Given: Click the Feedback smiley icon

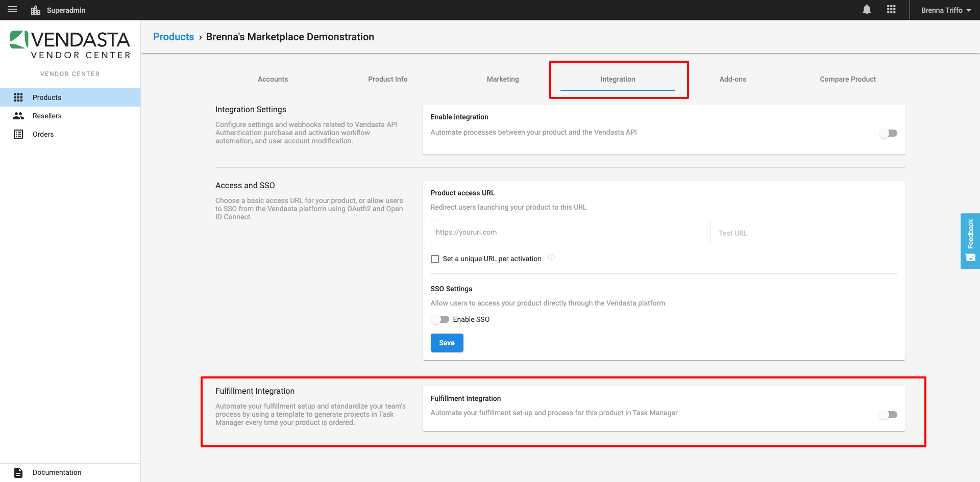Looking at the screenshot, I should 971,258.
